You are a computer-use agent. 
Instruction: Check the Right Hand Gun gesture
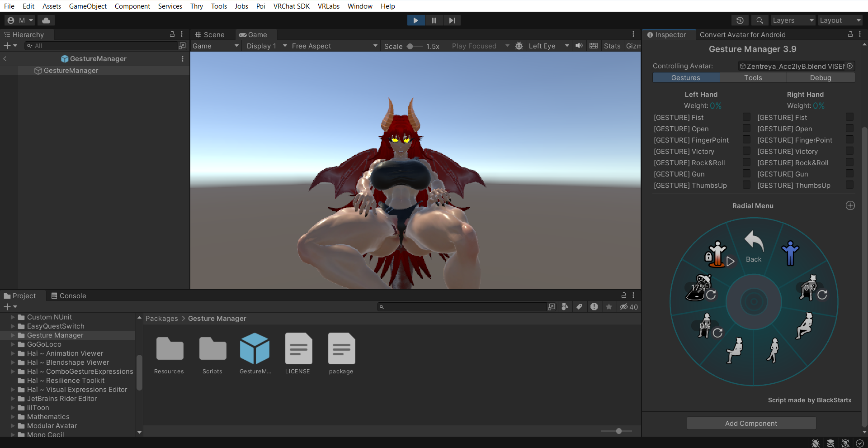tap(849, 174)
